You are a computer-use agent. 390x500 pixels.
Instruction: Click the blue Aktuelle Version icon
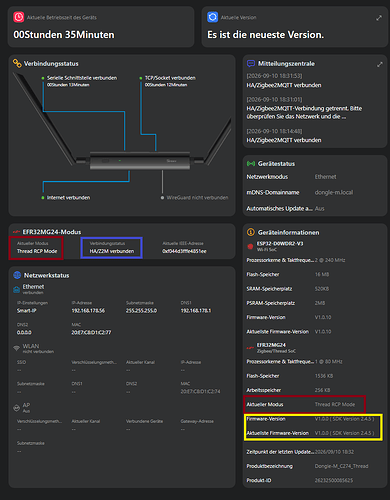pos(212,17)
